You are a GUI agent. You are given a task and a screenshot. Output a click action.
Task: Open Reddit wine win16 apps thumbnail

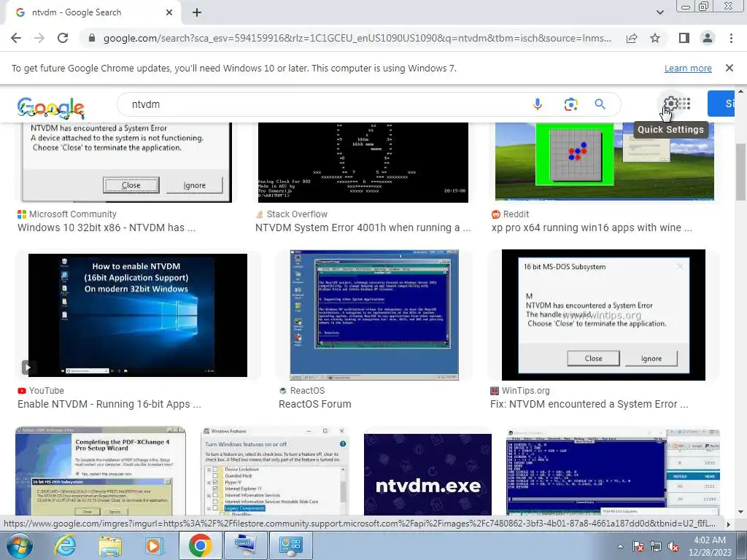(605, 161)
